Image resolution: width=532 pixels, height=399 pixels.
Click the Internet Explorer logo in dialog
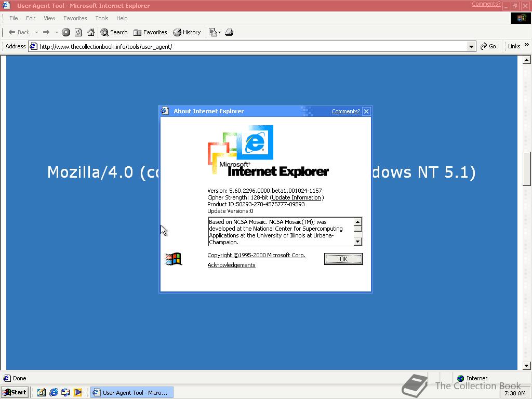268,151
